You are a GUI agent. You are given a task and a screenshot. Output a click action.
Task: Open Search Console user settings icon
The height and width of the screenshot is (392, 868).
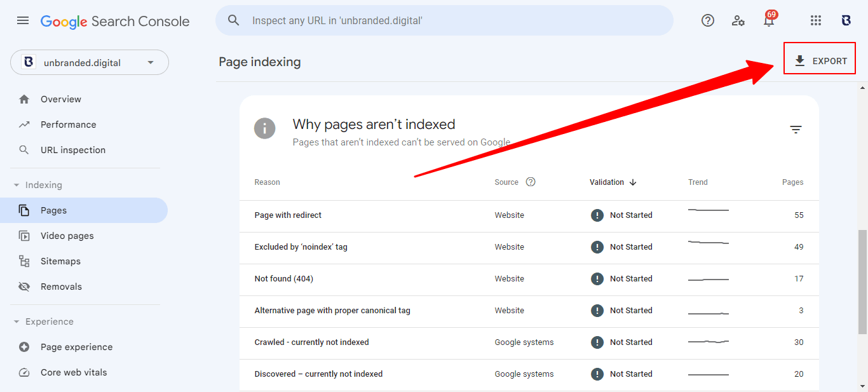pos(738,20)
